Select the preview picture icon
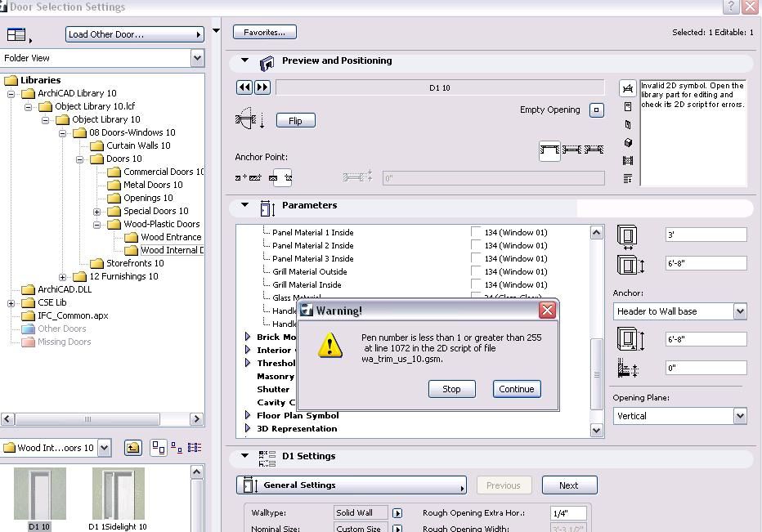 click(x=628, y=160)
